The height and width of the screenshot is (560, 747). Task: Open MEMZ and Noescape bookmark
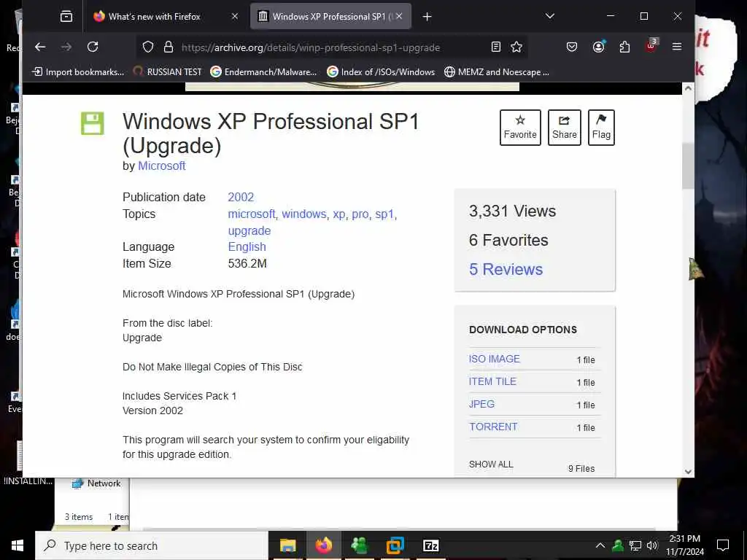coord(497,72)
